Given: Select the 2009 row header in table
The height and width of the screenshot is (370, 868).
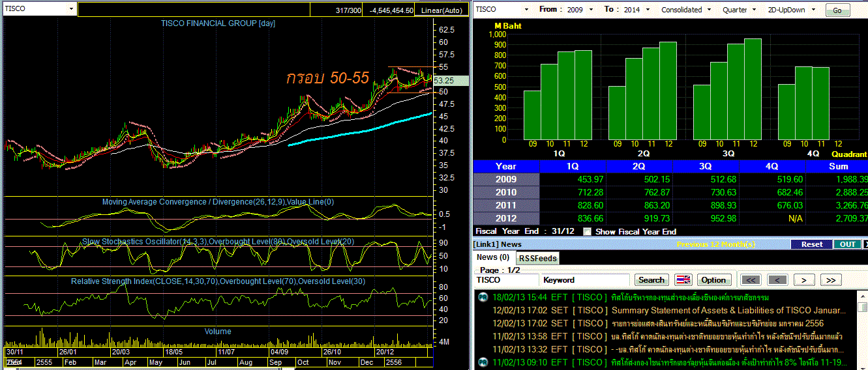Looking at the screenshot, I should tap(506, 179).
